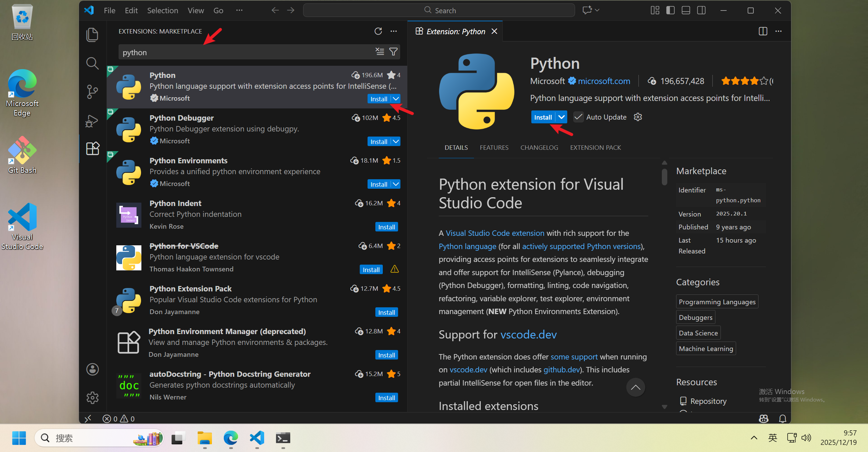Expand Install dropdown for Python Environments
This screenshot has height=452, width=868.
[396, 184]
